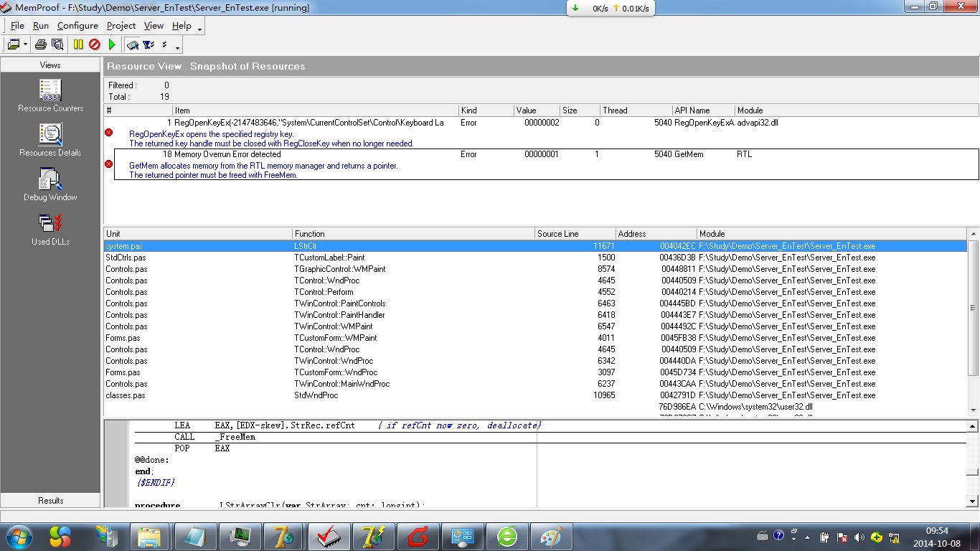Viewport: 980px width, 551px height.
Task: Select the Views sidebar header
Action: click(x=50, y=65)
